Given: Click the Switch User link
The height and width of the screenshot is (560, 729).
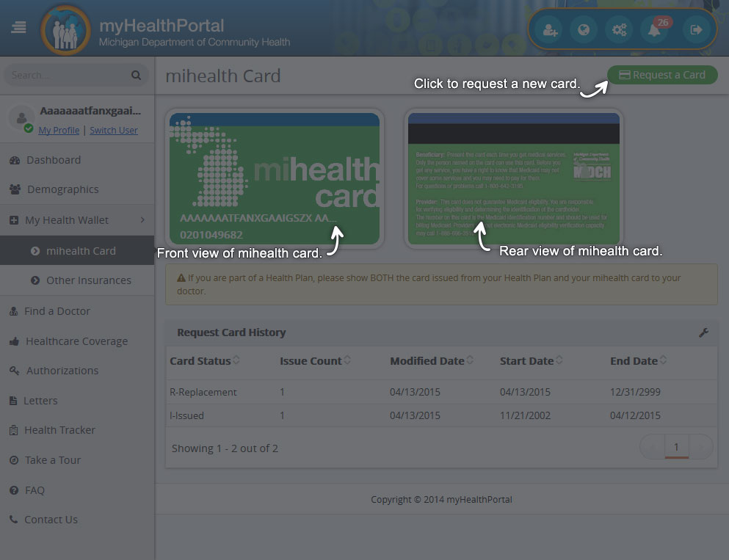Looking at the screenshot, I should point(114,131).
